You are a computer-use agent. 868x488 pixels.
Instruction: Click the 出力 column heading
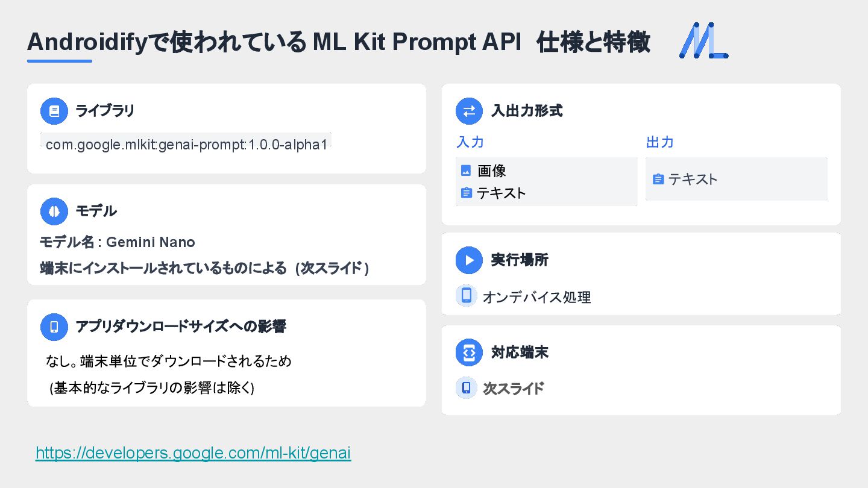[x=659, y=142]
